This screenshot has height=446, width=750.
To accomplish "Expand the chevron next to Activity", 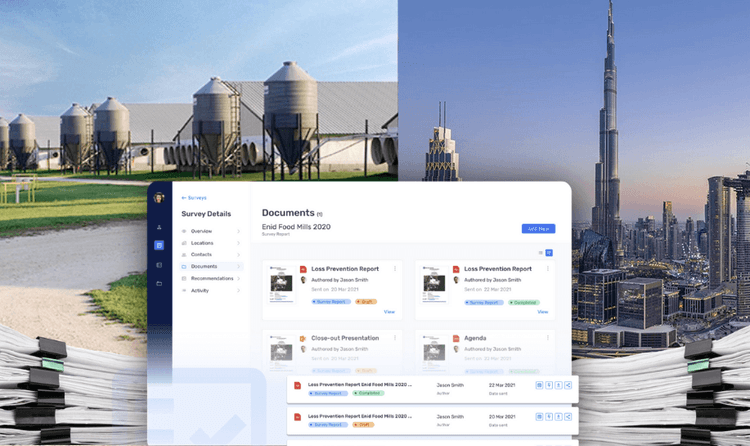I will tap(238, 290).
